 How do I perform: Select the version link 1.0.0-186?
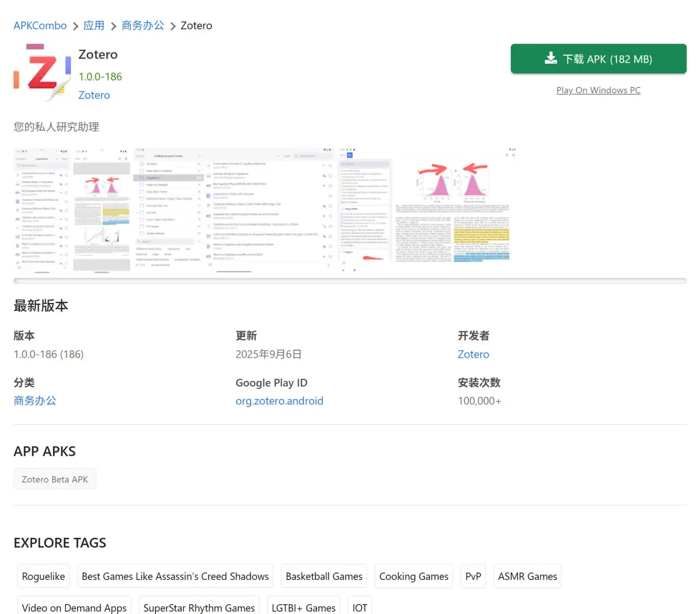100,76
